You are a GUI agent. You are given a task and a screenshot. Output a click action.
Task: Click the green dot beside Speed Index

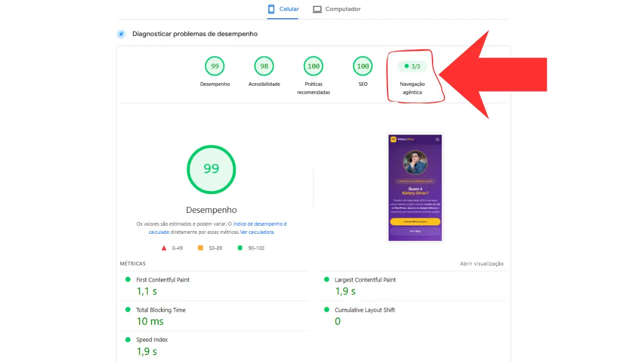(128, 339)
